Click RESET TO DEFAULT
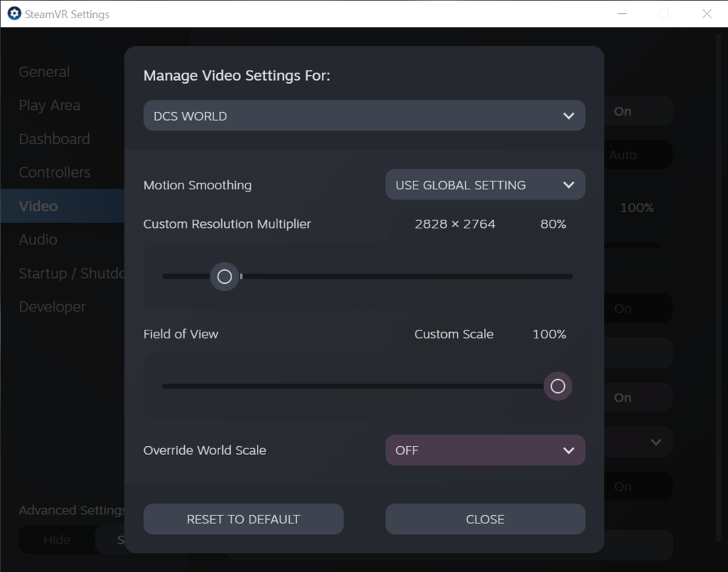This screenshot has height=572, width=728. [243, 519]
